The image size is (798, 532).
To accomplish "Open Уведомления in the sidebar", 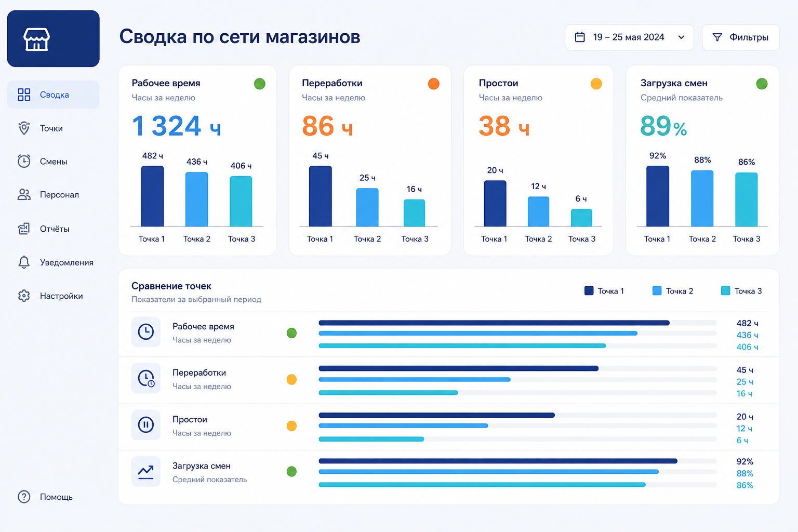I will 53,262.
